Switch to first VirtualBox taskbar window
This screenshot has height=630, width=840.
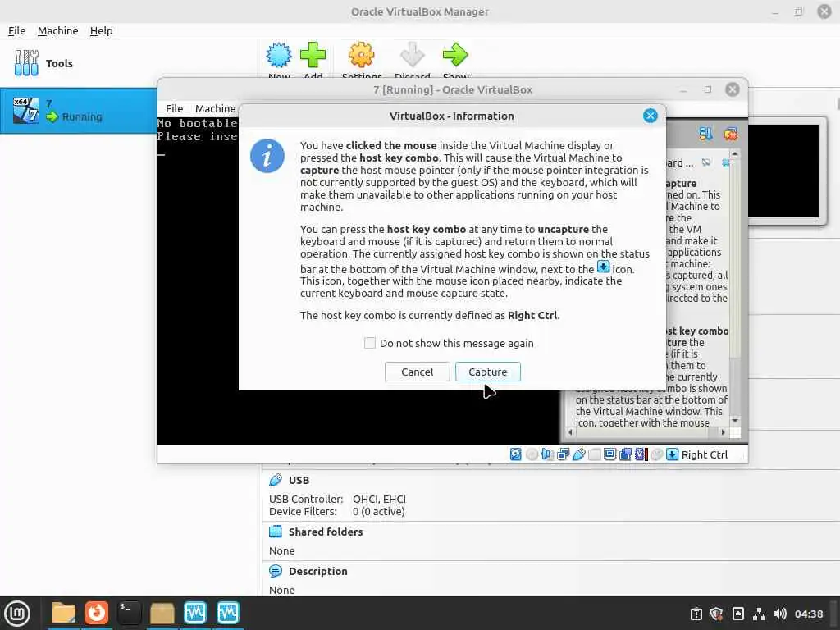pyautogui.click(x=194, y=614)
